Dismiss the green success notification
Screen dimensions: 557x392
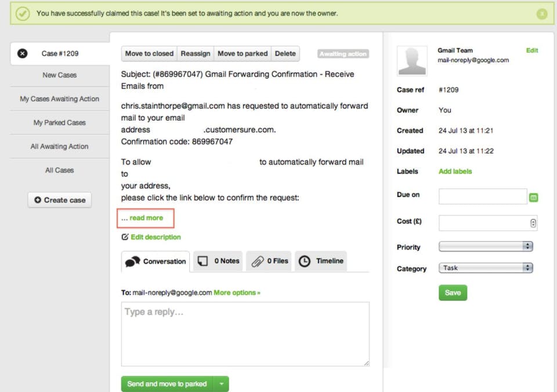(541, 13)
